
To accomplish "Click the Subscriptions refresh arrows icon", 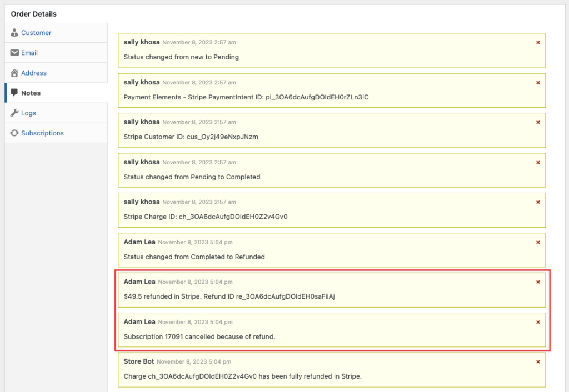I will pos(14,133).
